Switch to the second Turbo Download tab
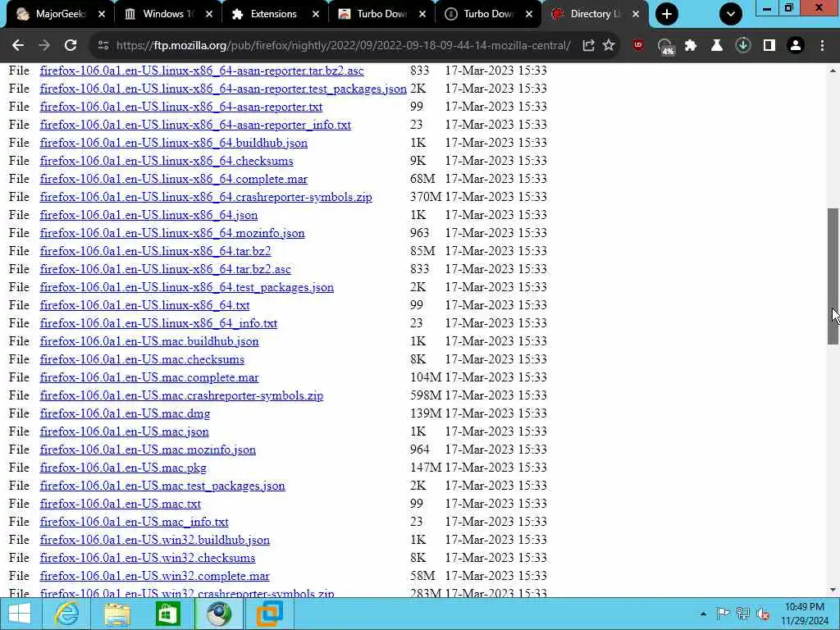Screen dimensions: 840x630 [487, 14]
